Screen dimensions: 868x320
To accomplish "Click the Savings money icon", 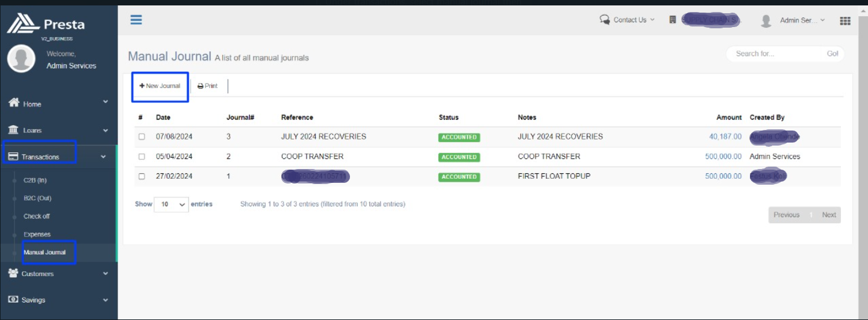I will (13, 300).
